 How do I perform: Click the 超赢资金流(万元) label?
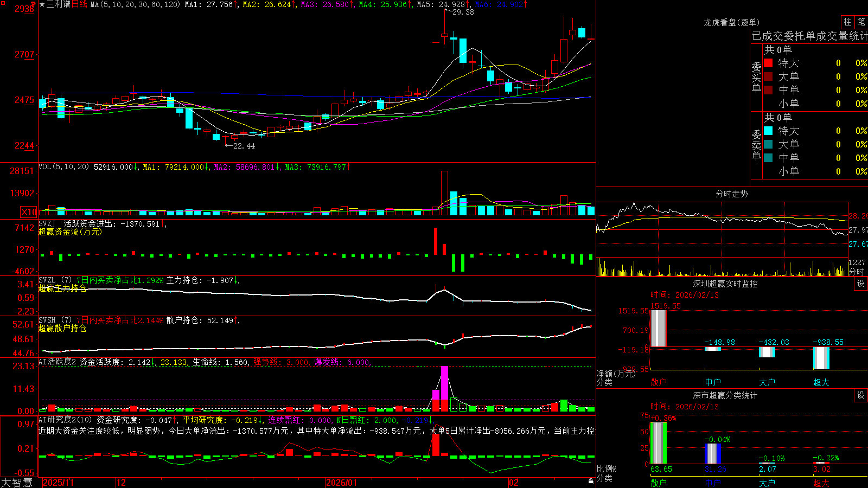tap(70, 232)
